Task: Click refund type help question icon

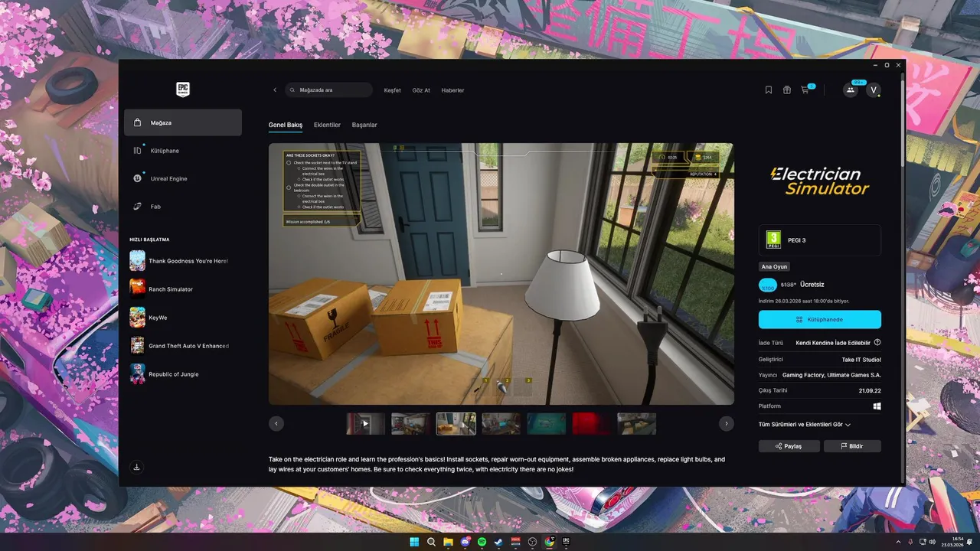Action: coord(877,343)
